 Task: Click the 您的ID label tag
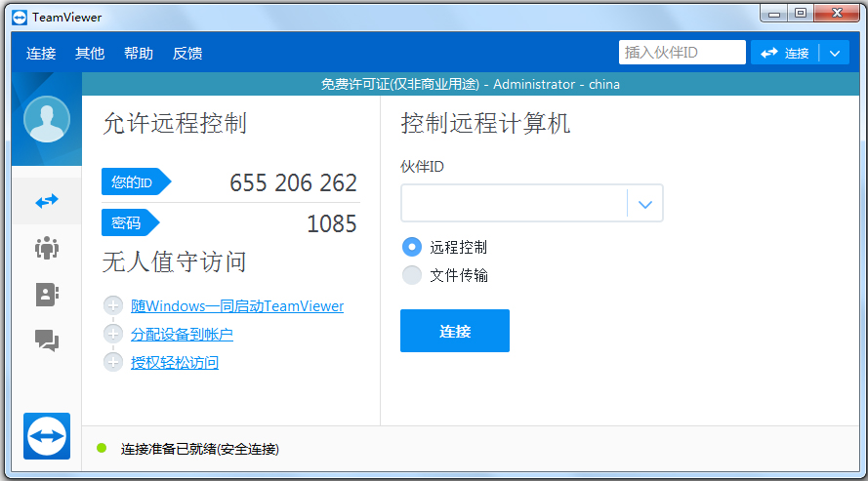click(136, 181)
